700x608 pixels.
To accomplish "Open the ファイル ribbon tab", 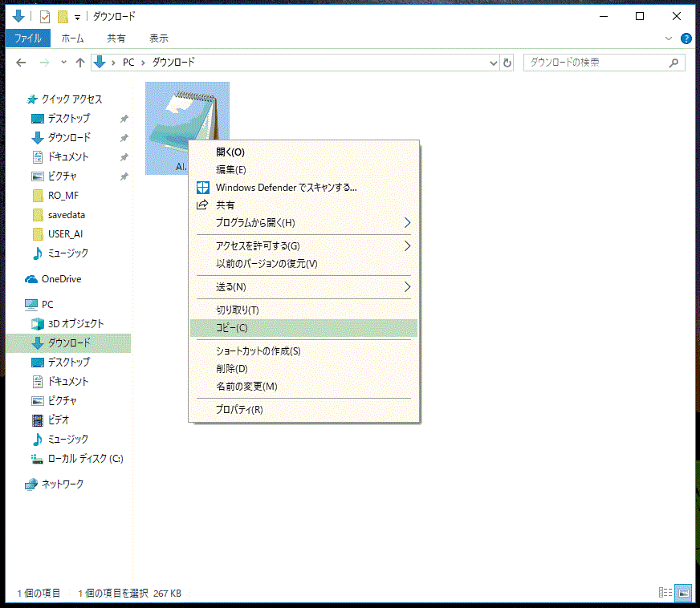I will [27, 39].
